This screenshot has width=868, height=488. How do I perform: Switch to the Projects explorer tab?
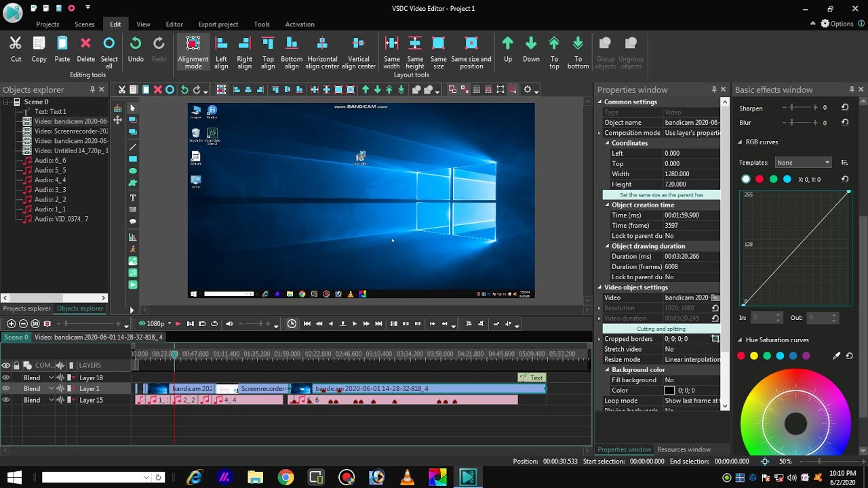click(x=27, y=308)
